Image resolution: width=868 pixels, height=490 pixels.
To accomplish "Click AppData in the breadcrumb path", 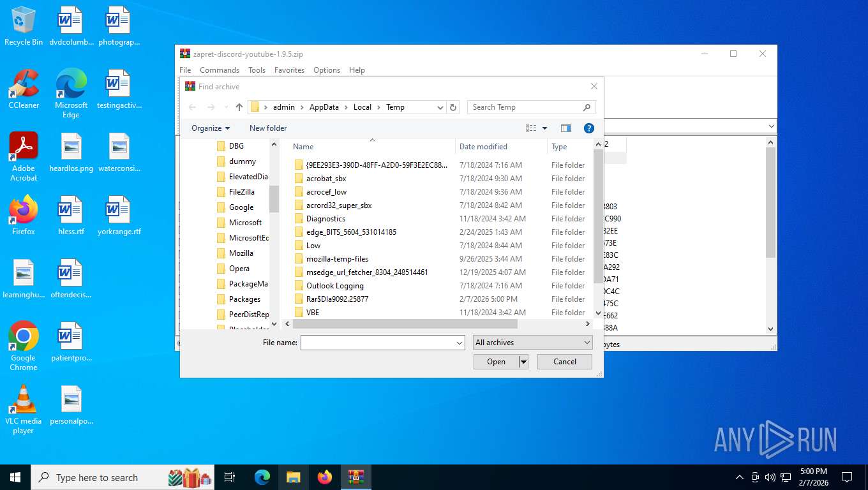I will point(324,107).
